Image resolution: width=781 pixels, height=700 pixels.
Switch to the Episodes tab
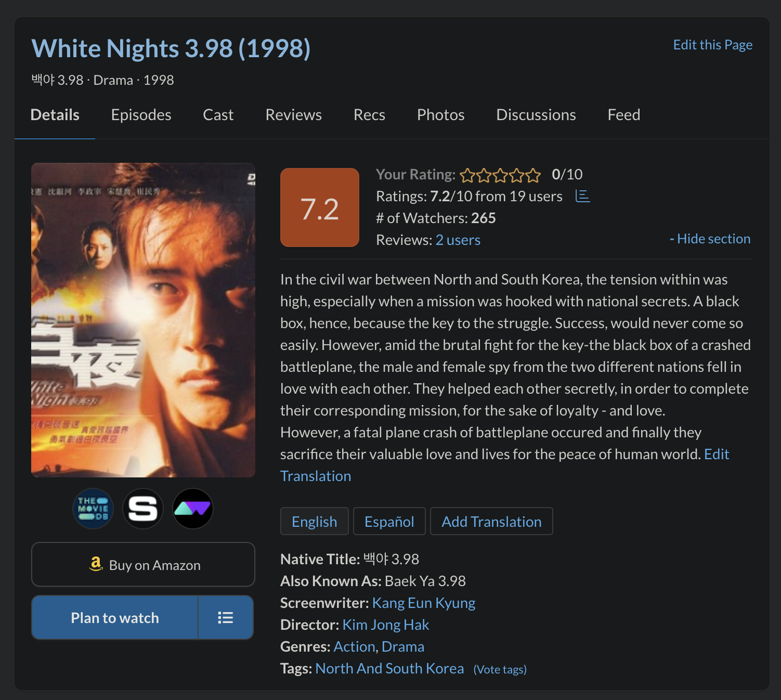tap(141, 115)
